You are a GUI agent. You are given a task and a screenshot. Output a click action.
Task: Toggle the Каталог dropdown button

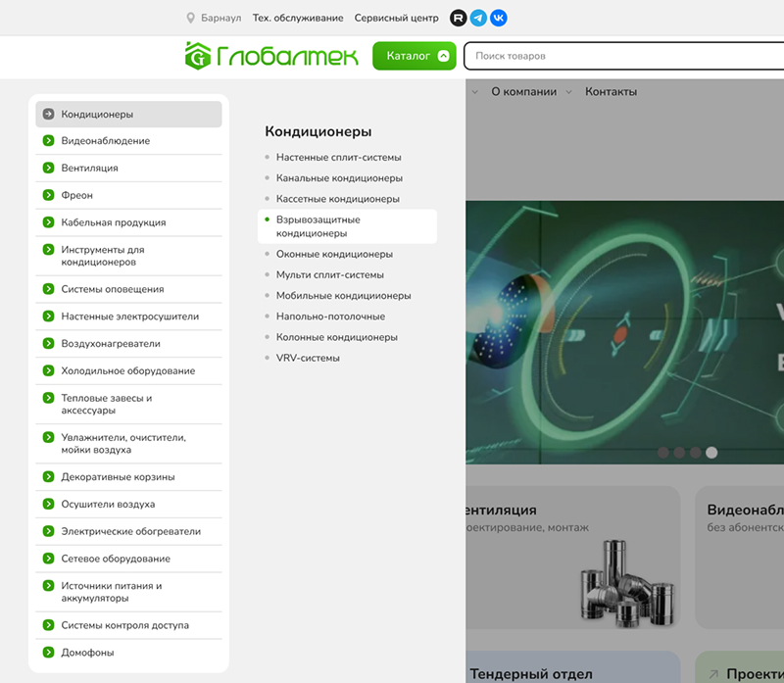[x=415, y=56]
